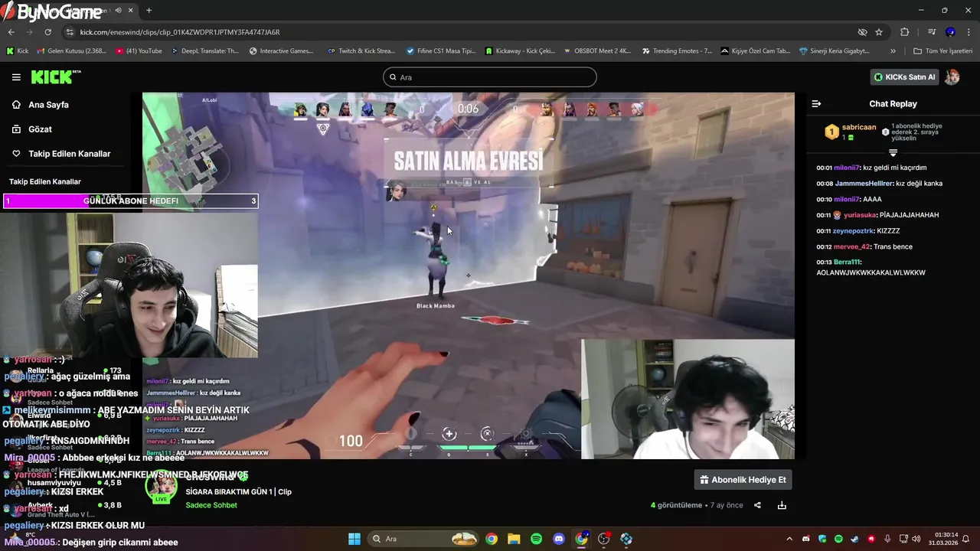
Task: Go to Ana Sayfa in sidebar
Action: click(48, 105)
